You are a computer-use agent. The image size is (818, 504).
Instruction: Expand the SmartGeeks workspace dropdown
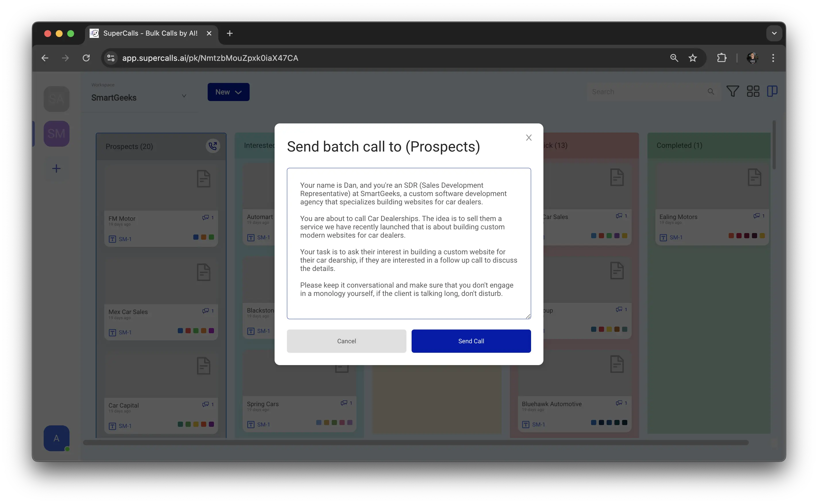pos(184,96)
